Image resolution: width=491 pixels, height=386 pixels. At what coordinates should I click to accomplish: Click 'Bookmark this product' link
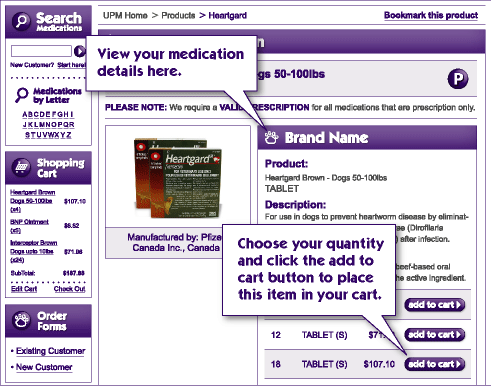click(431, 15)
